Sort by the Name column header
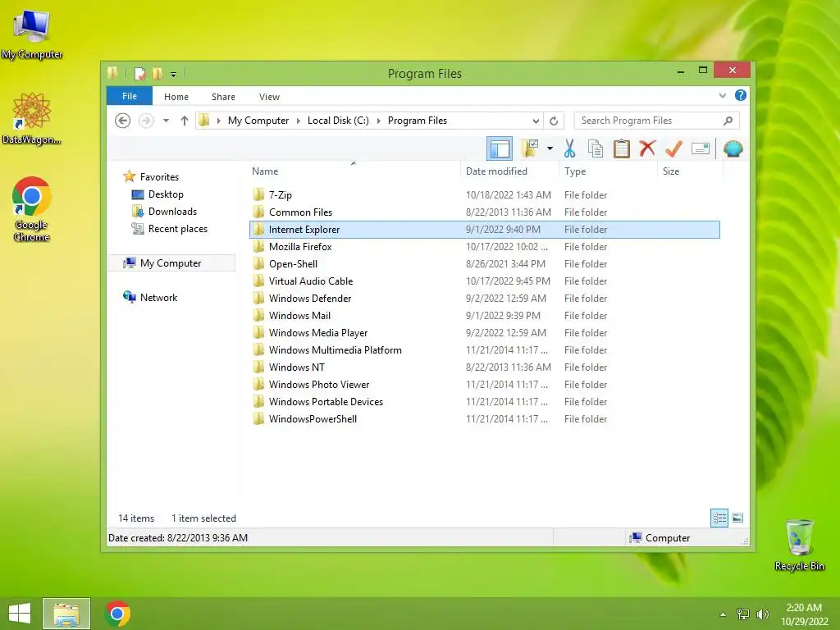Screen dimensions: 840x630 click(265, 171)
